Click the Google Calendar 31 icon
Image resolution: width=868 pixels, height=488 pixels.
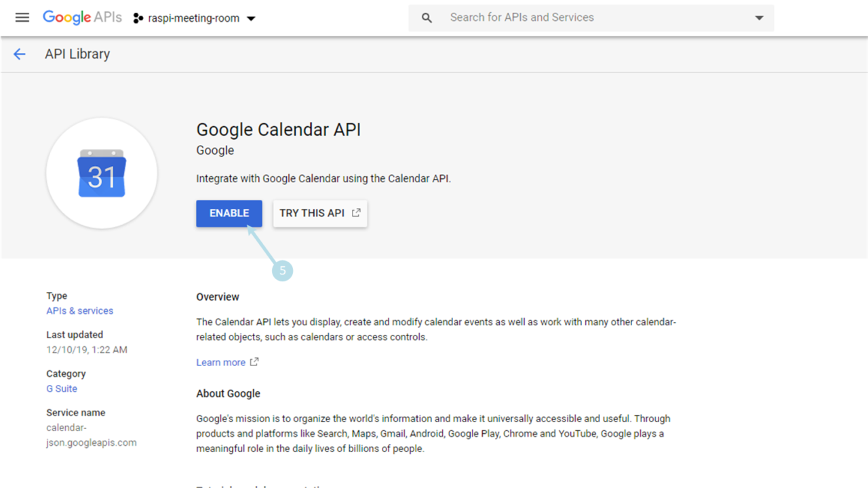102,174
